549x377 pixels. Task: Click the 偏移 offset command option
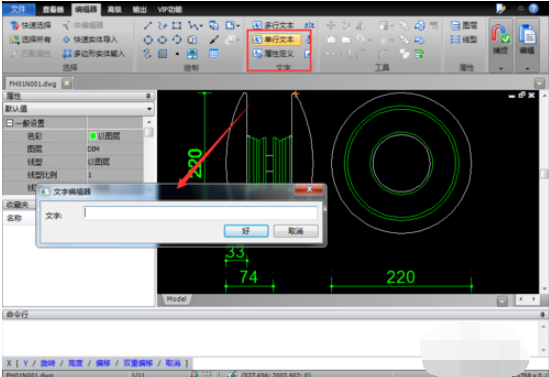click(103, 363)
